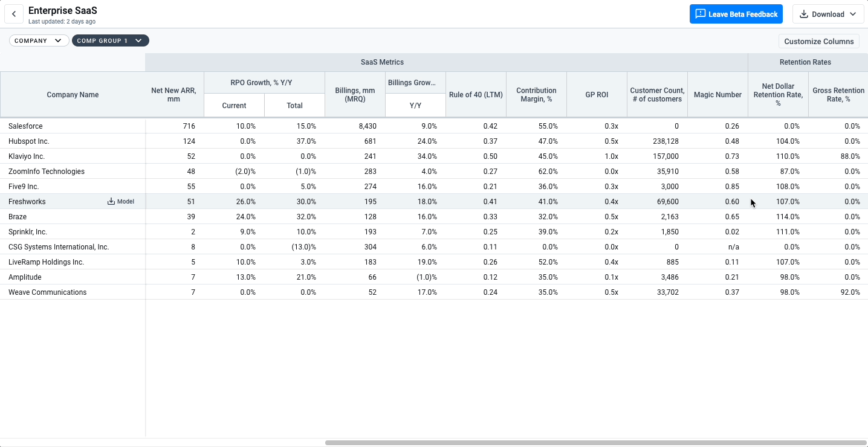Click the Freshworks company name

(27, 202)
